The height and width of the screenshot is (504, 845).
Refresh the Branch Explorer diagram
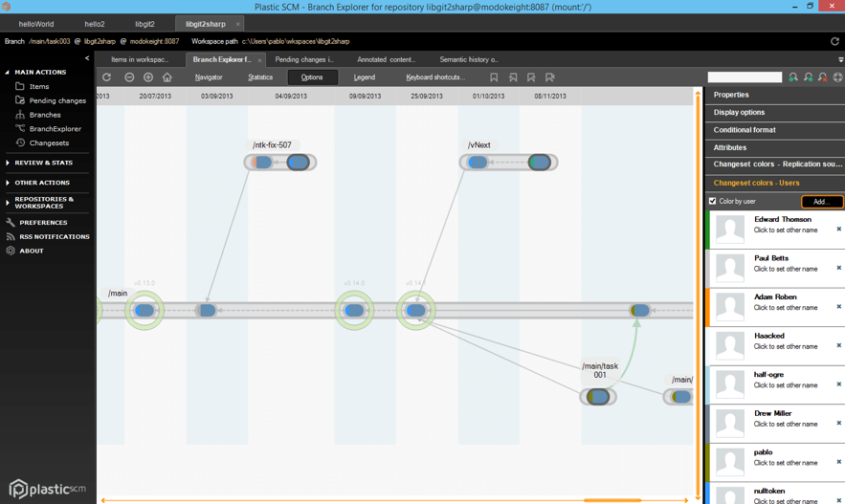(x=107, y=77)
